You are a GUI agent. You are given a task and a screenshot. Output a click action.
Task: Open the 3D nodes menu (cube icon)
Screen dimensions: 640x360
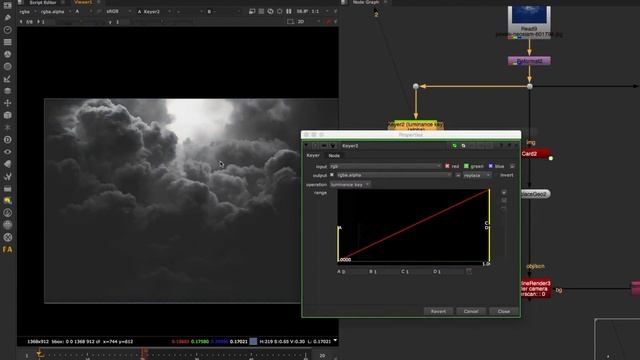pyautogui.click(x=7, y=116)
